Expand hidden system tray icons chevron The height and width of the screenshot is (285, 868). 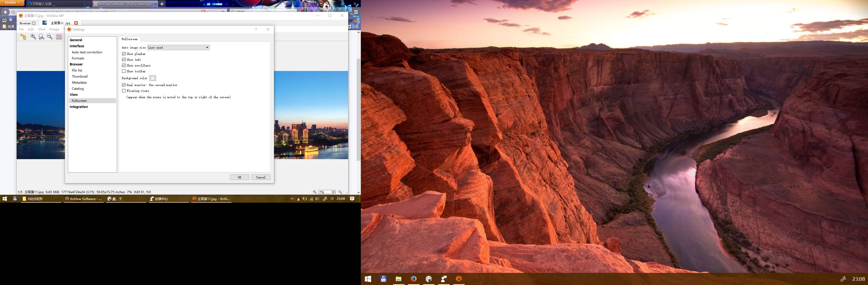click(x=292, y=199)
